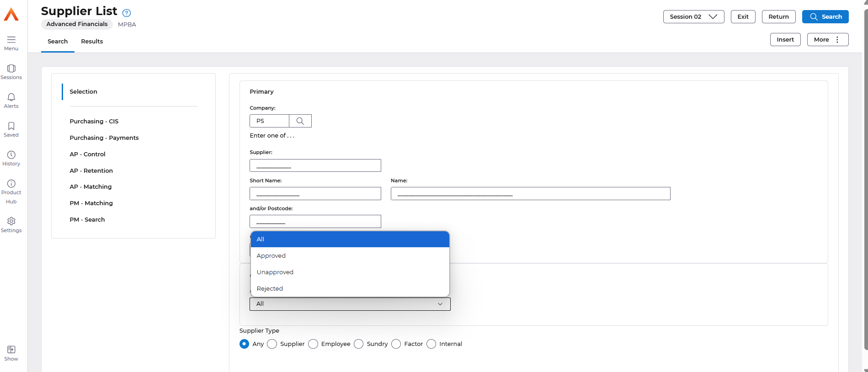The height and width of the screenshot is (372, 868).
Task: Collapse the All status combo box
Action: 350,304
